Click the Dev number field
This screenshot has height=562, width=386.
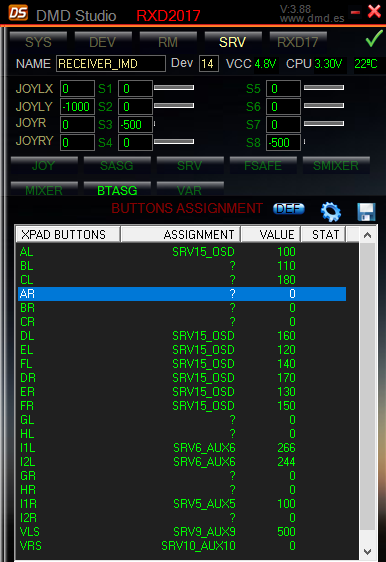[x=209, y=64]
